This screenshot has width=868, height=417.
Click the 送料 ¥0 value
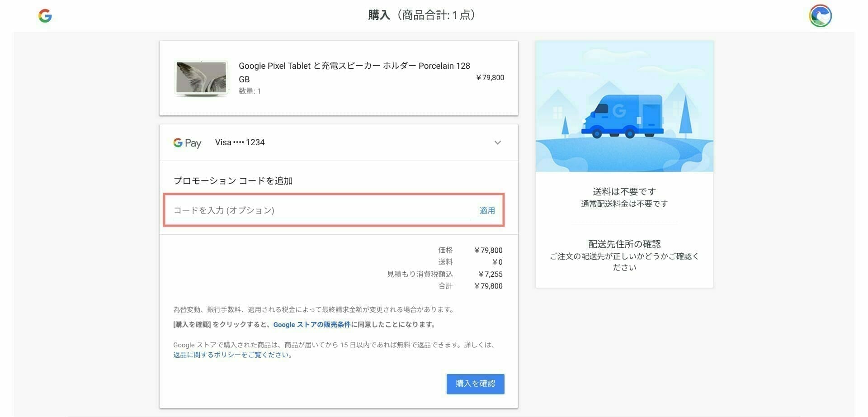click(x=497, y=262)
